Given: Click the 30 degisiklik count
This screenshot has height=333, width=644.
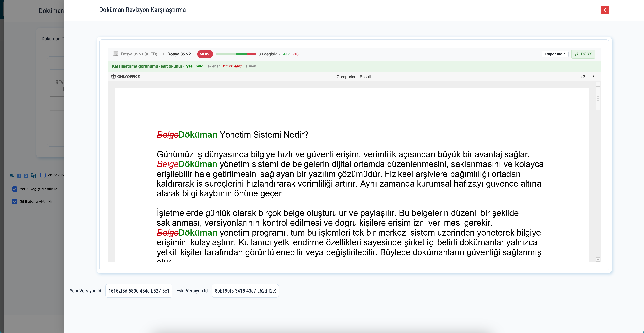Looking at the screenshot, I should [269, 54].
